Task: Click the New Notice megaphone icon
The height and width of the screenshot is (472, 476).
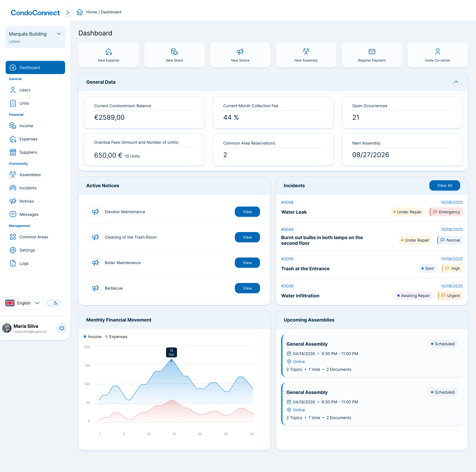Action: (x=240, y=52)
